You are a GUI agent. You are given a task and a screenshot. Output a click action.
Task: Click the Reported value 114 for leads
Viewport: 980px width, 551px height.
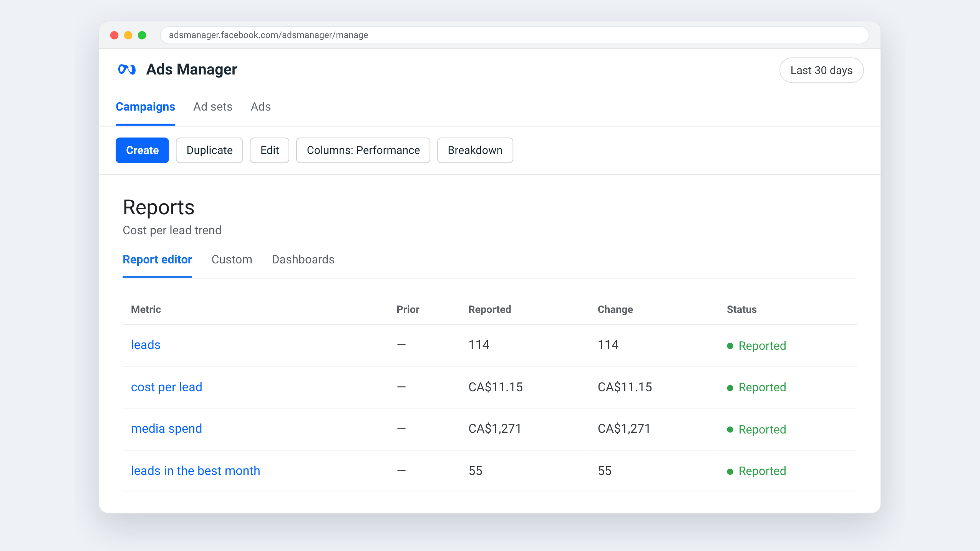point(479,345)
